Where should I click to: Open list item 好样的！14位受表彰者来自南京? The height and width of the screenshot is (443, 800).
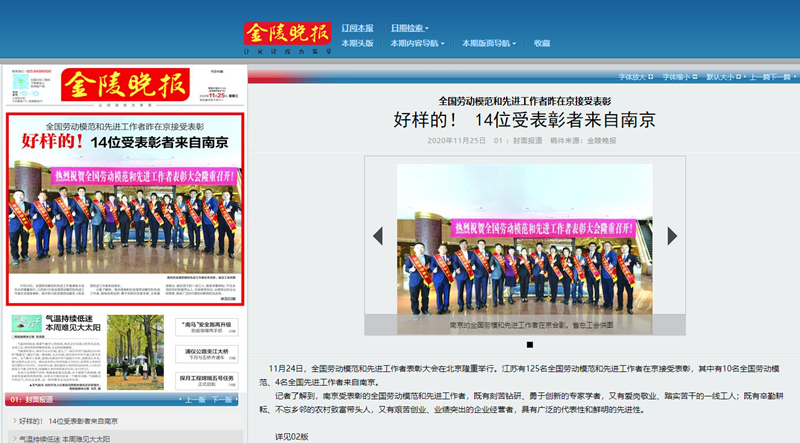coord(68,422)
